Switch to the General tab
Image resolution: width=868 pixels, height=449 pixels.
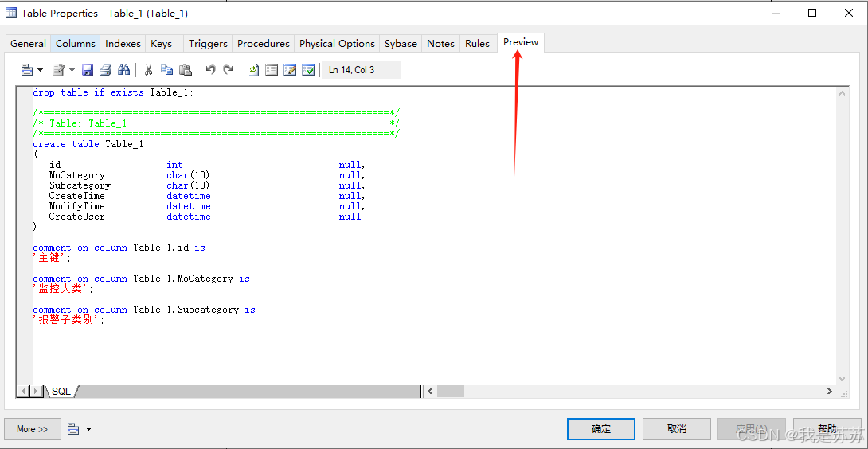(x=28, y=44)
